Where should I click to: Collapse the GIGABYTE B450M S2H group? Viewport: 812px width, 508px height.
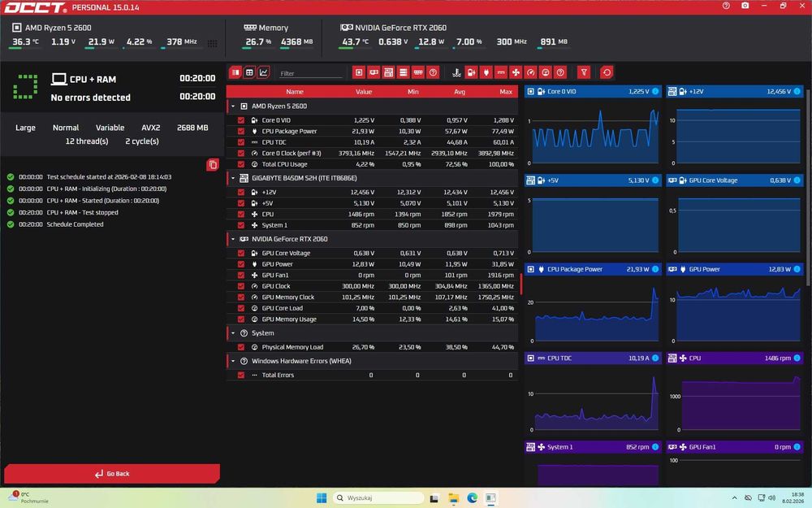point(233,178)
